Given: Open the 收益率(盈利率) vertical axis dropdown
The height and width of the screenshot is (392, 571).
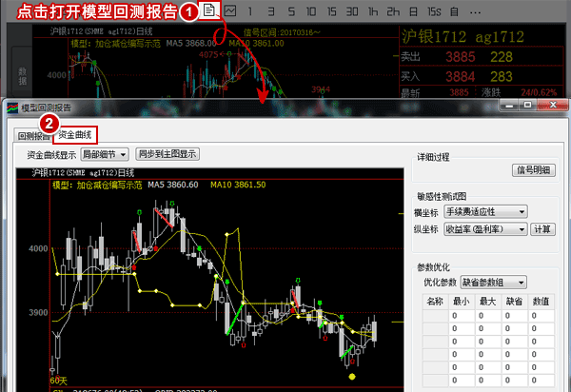Looking at the screenshot, I should [485, 229].
